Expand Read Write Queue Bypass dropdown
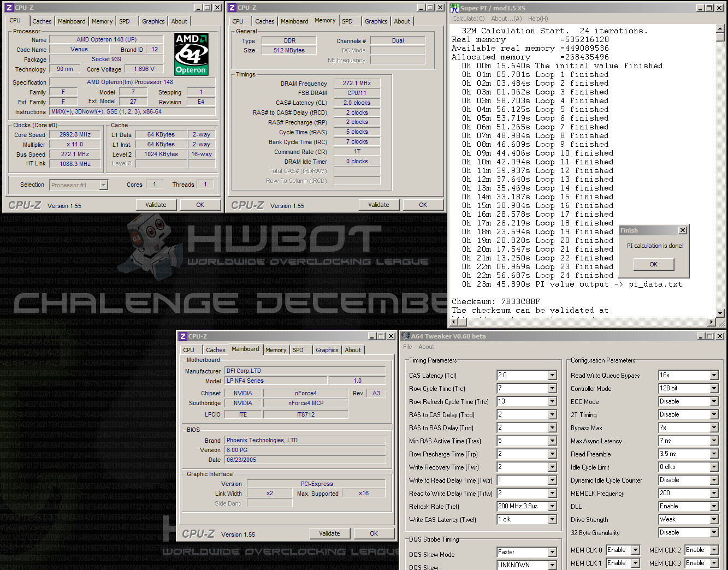 coord(714,376)
